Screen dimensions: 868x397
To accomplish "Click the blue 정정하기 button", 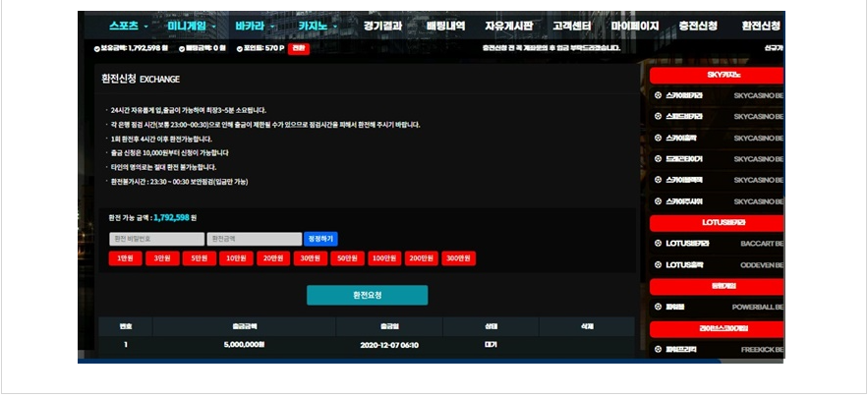I will (x=321, y=239).
